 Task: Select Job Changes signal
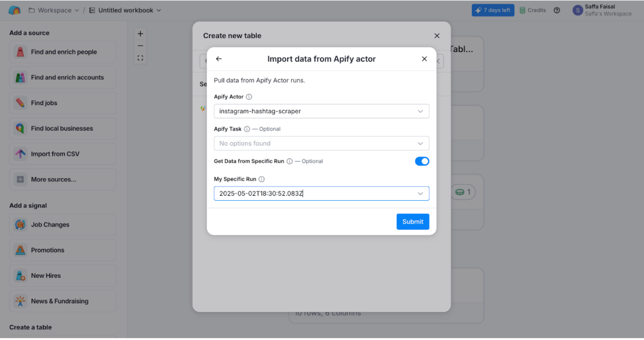click(x=63, y=225)
